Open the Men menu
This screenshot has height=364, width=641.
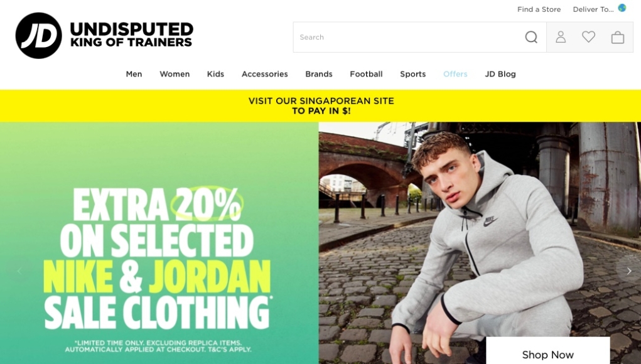click(134, 74)
